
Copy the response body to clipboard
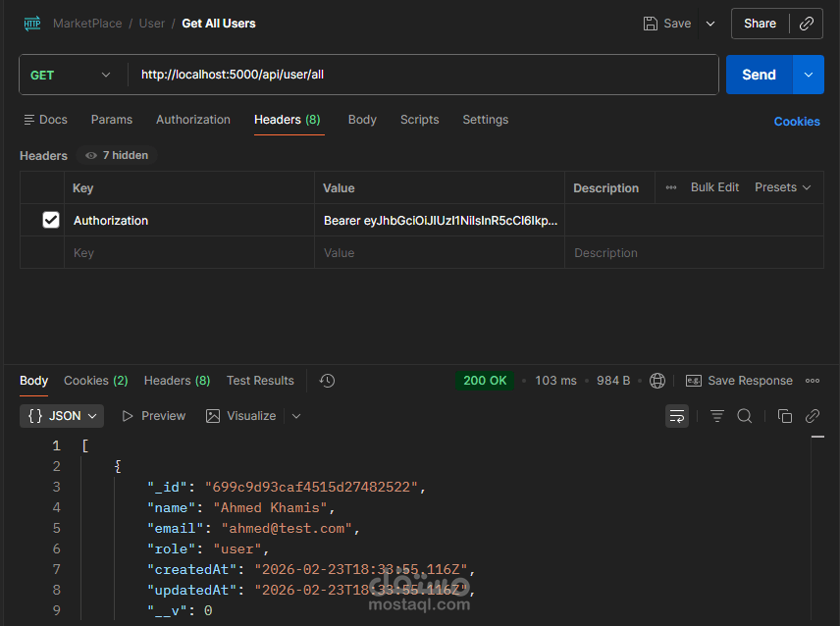point(785,416)
